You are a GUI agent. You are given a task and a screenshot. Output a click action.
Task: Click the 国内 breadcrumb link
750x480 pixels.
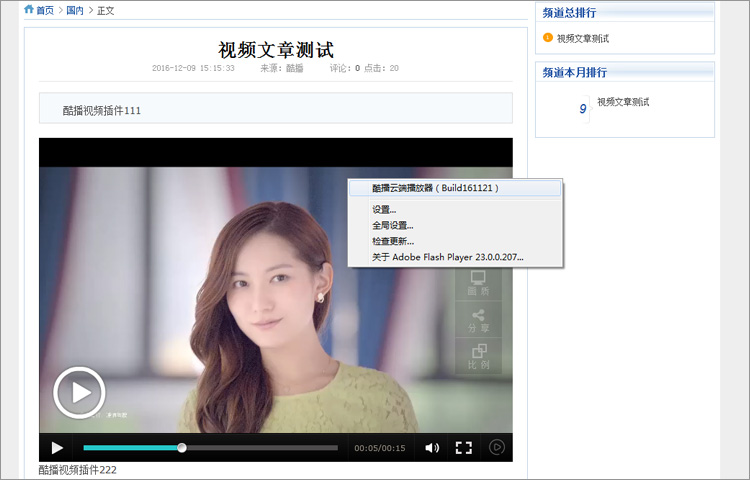[x=75, y=10]
